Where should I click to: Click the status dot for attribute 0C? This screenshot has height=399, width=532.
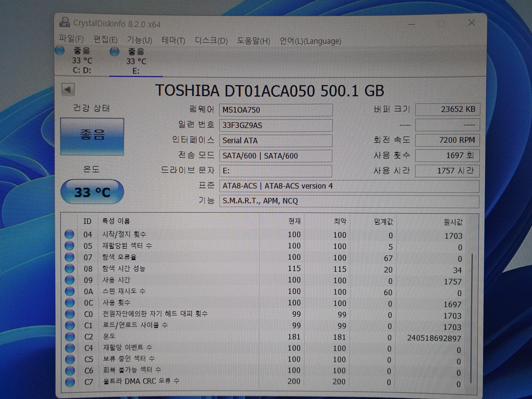point(70,303)
